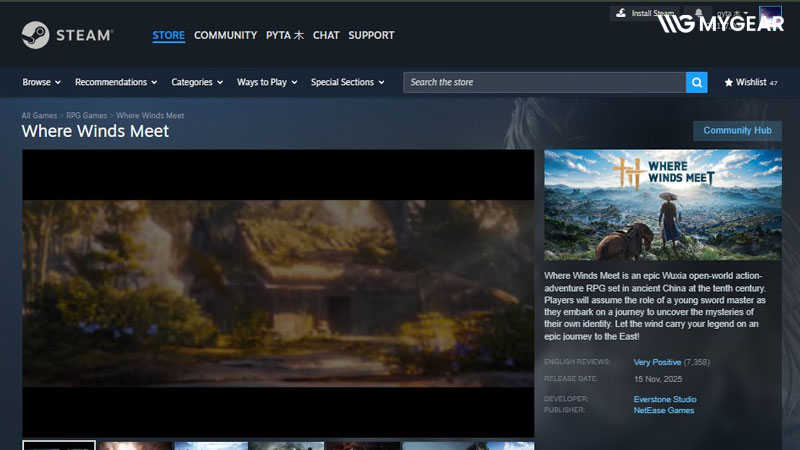Expand the Categories dropdown
The height and width of the screenshot is (450, 800).
pyautogui.click(x=197, y=82)
